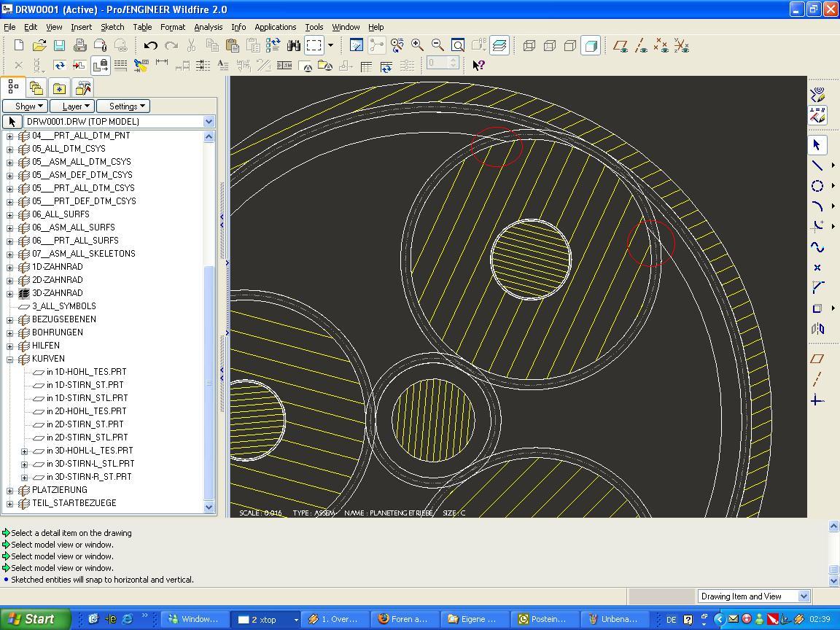The width and height of the screenshot is (840, 630).
Task: Open the Applications menu
Action: click(x=276, y=27)
